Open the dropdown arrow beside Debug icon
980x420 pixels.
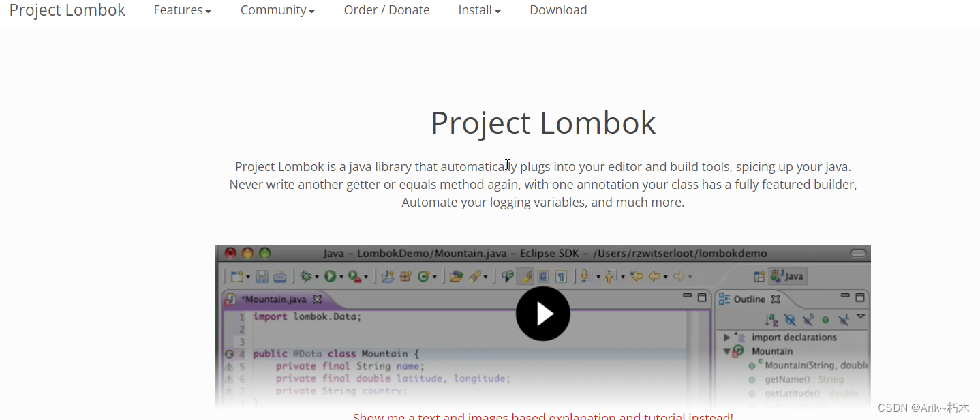point(317,277)
